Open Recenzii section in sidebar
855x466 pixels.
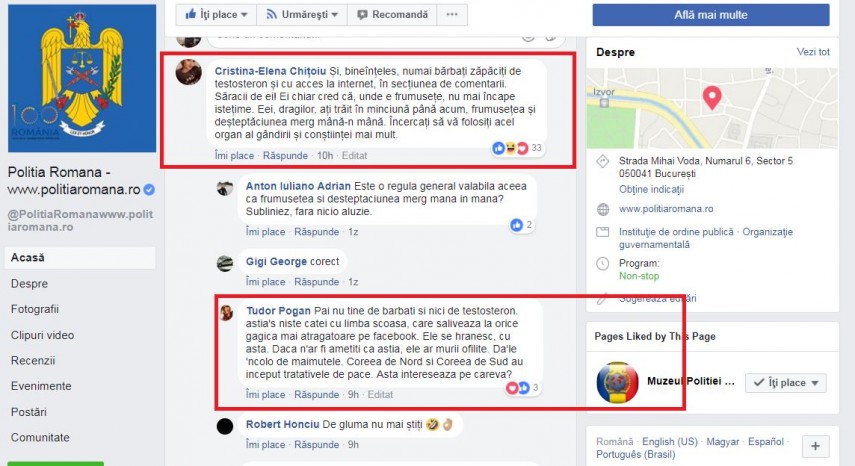(33, 360)
